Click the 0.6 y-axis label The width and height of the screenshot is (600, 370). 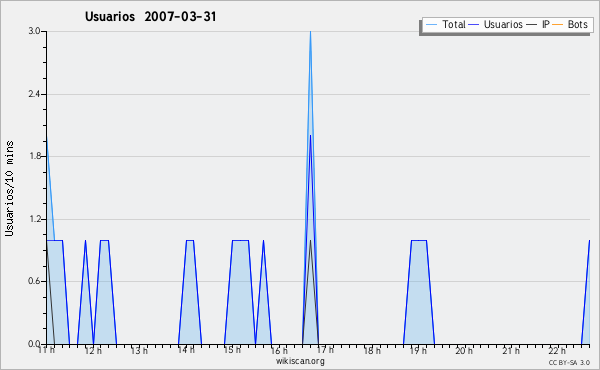point(34,281)
